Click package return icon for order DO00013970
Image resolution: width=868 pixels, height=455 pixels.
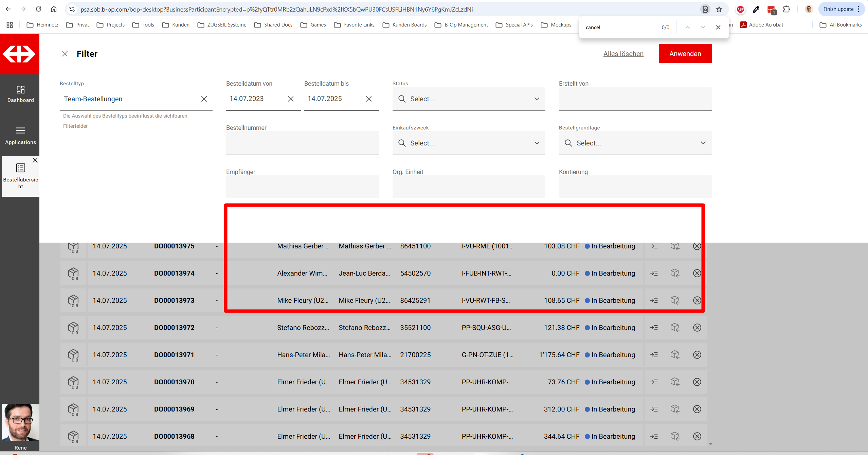tap(675, 382)
